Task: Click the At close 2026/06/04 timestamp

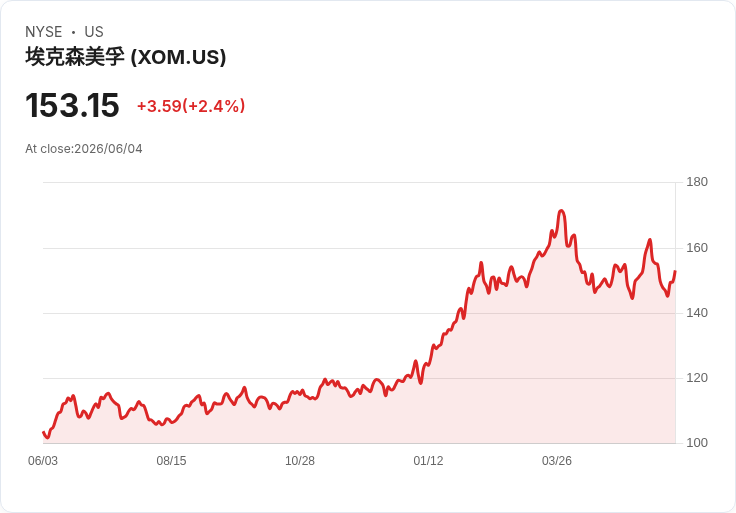Action: coord(84,149)
